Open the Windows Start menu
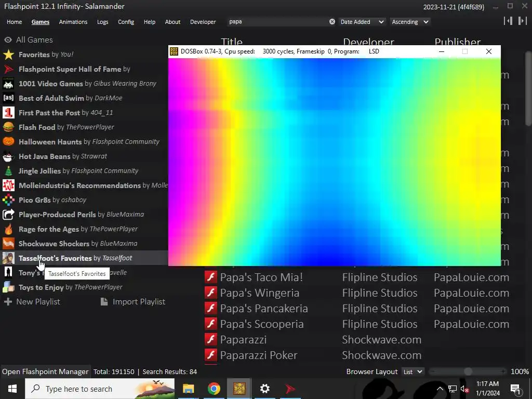Image resolution: width=532 pixels, height=399 pixels. pyautogui.click(x=12, y=389)
